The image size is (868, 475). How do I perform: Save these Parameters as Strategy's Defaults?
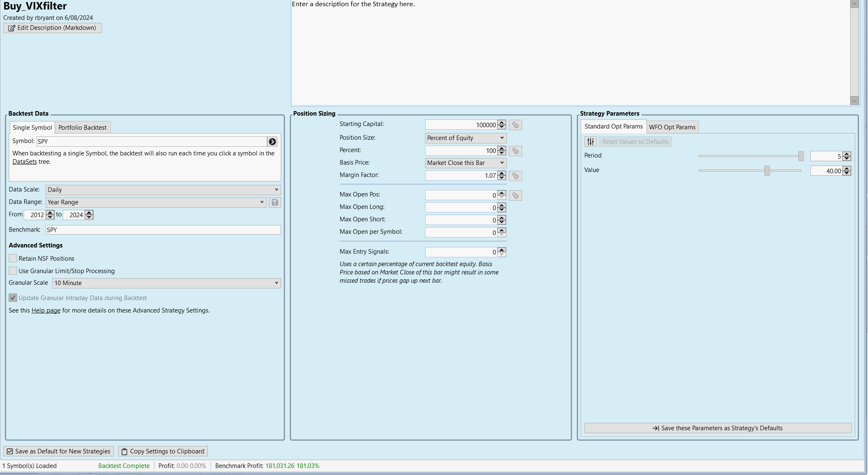(x=717, y=428)
